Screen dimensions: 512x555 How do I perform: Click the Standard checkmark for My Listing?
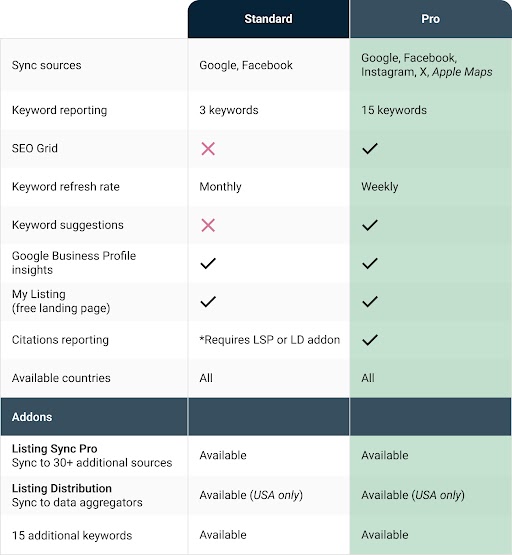tap(208, 302)
